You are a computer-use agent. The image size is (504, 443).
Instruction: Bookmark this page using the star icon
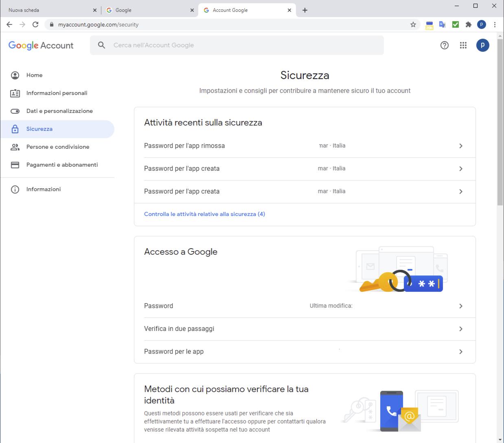point(413,24)
